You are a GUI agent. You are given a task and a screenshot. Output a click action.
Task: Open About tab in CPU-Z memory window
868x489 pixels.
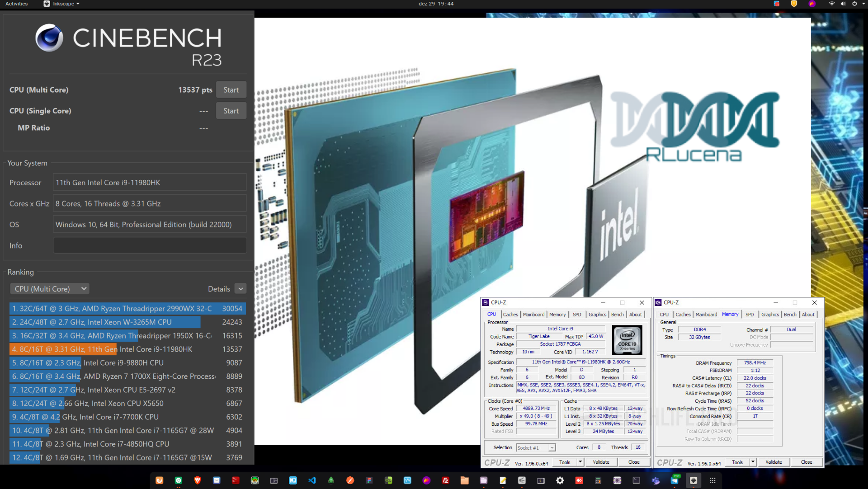click(808, 315)
